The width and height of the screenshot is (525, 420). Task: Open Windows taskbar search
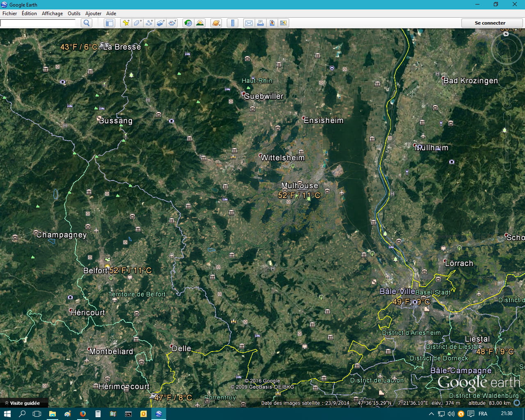click(x=22, y=414)
